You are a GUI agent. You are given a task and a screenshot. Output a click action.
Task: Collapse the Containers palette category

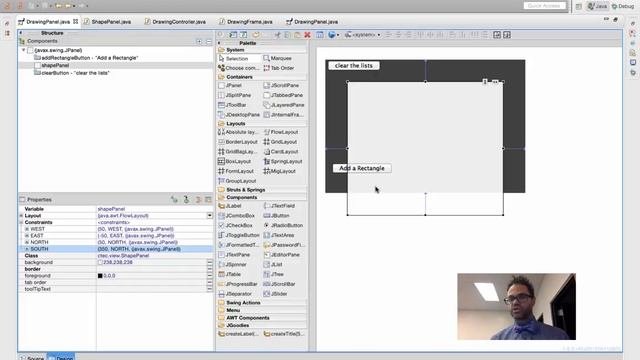click(239, 77)
